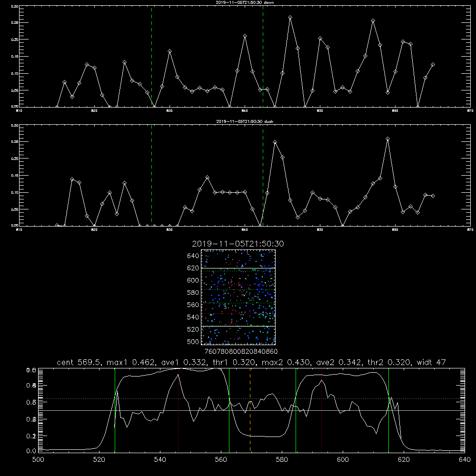This screenshot has height=476, width=476.
Task: Click the bottom plot x-axis label "640"
Action: pyautogui.click(x=465, y=460)
